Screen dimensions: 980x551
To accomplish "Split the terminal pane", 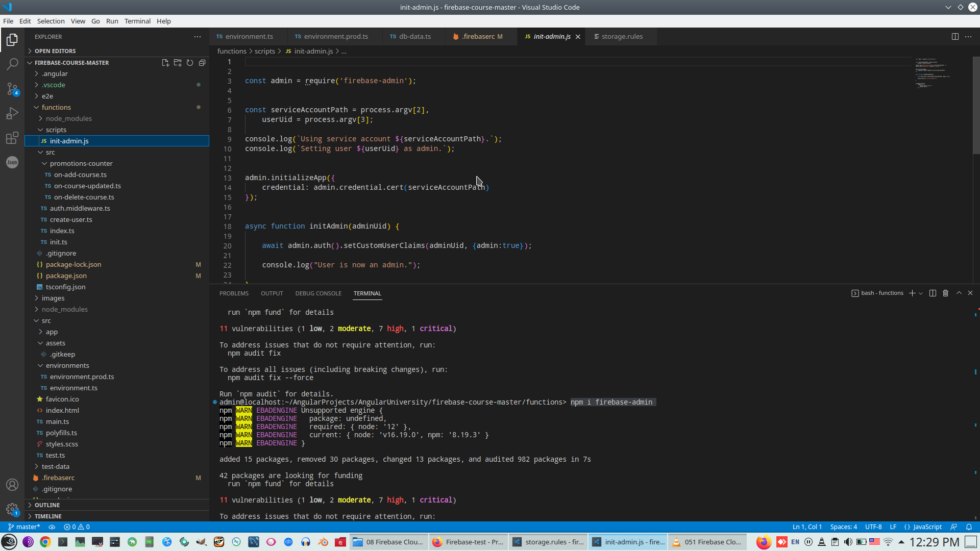I will pyautogui.click(x=933, y=293).
